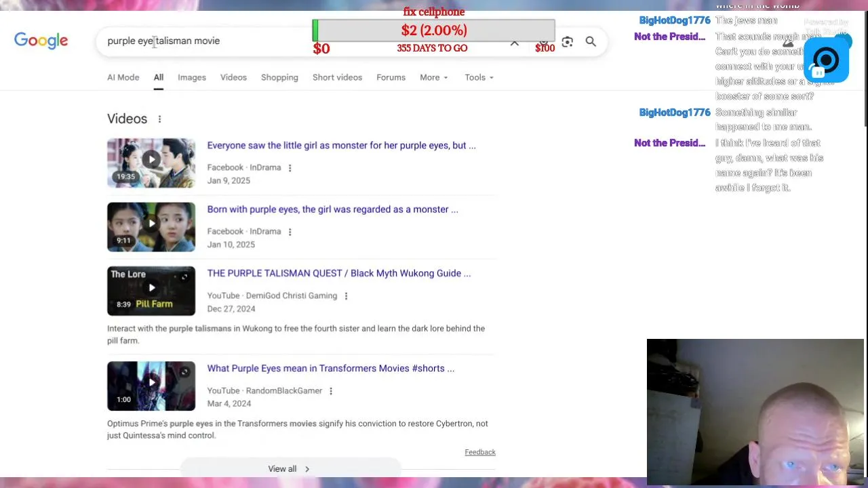
Task: Switch to Short videos tab
Action: point(337,77)
